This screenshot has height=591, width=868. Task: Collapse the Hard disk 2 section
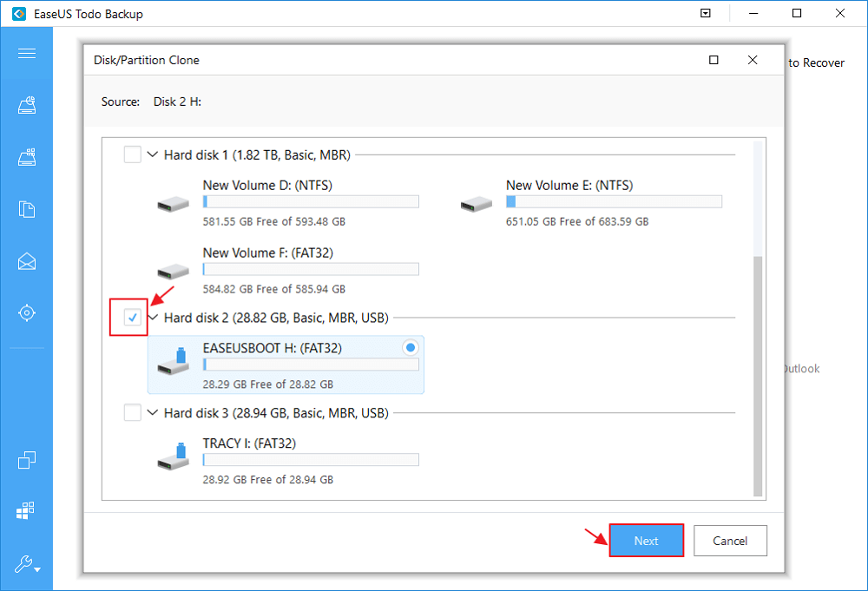[x=152, y=318]
